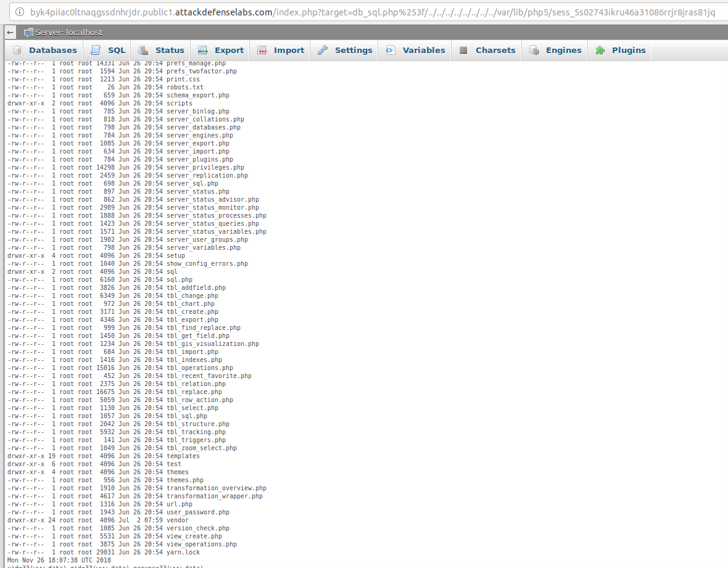Switch to the Charsets tab

tap(495, 51)
